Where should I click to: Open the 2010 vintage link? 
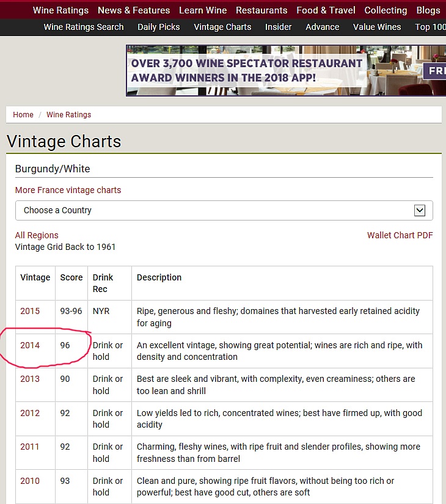[x=30, y=481]
